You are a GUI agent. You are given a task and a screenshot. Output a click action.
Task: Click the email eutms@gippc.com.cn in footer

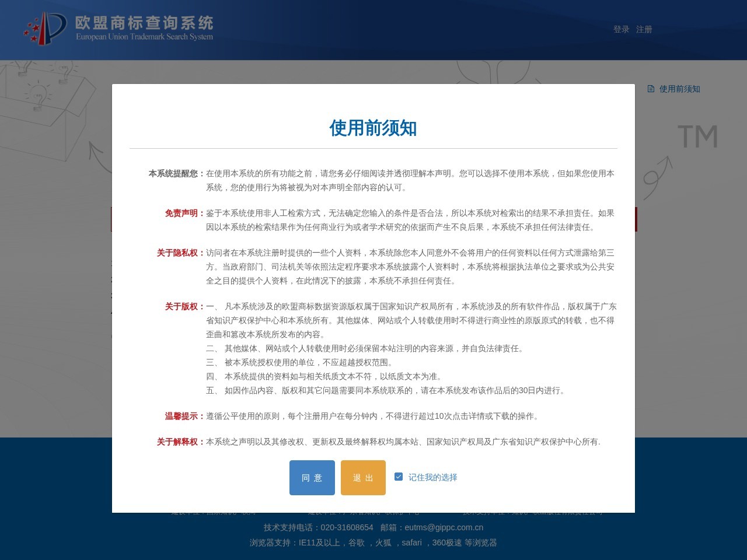[x=444, y=527]
